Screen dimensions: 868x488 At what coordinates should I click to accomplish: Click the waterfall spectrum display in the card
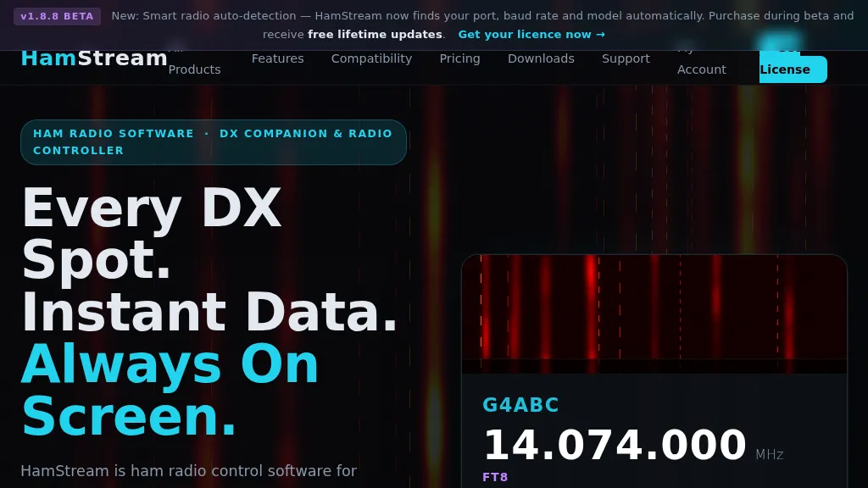654,313
